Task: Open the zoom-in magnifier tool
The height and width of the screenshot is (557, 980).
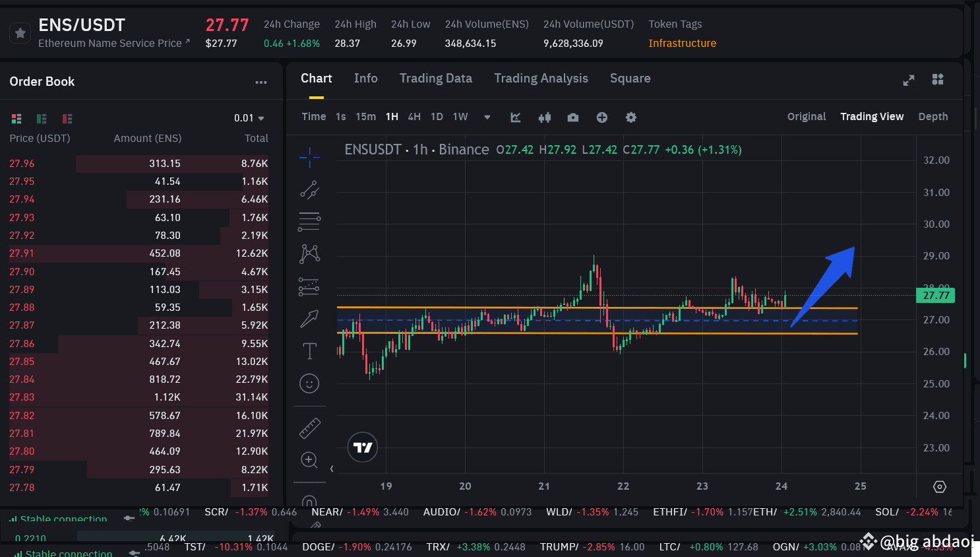Action: coord(309,460)
